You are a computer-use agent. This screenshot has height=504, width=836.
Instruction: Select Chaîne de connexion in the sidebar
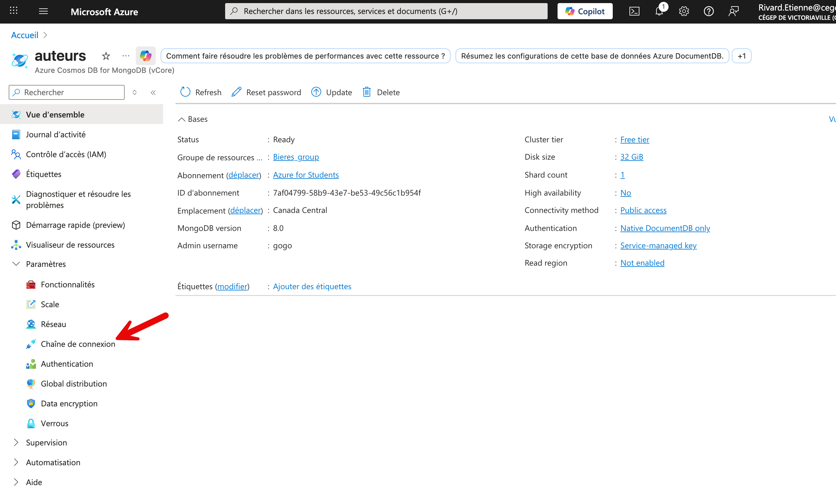[78, 343]
